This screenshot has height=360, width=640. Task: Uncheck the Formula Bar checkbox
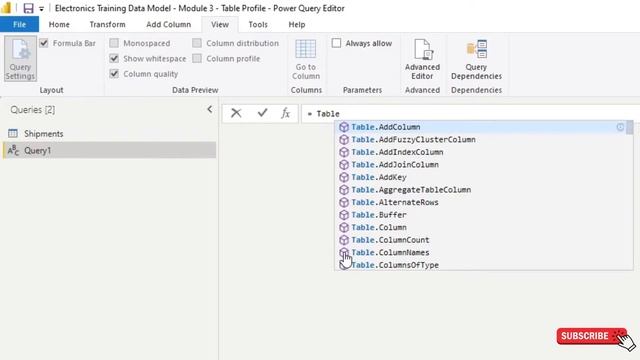(44, 43)
